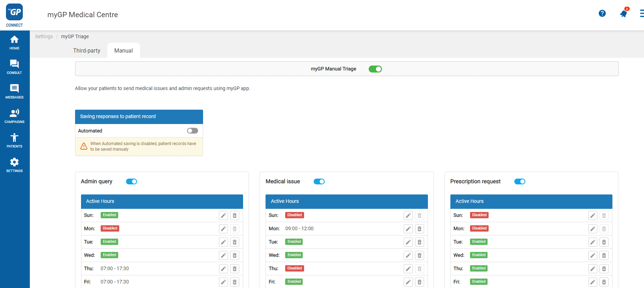Toggle Admin query switch
This screenshot has height=288, width=644.
tap(132, 181)
